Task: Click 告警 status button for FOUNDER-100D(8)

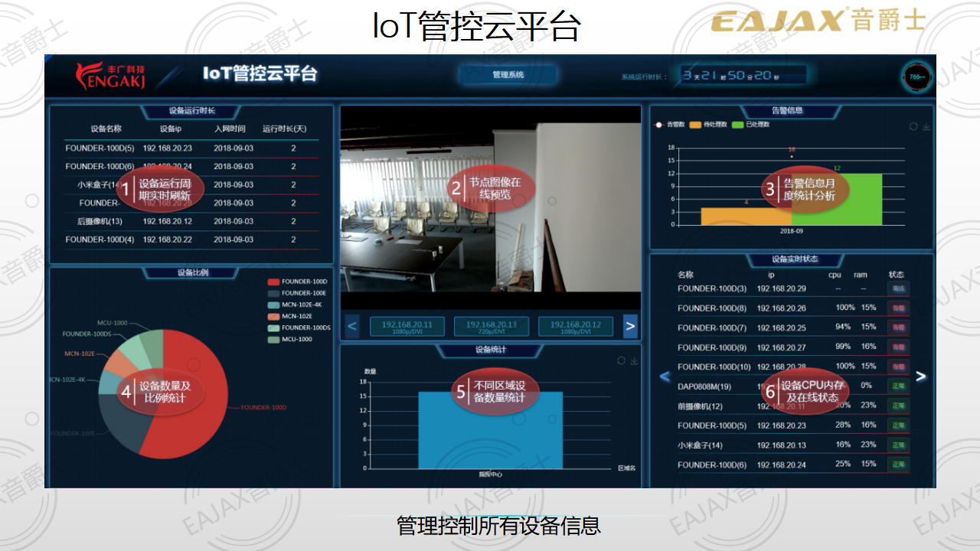Action: tap(897, 308)
